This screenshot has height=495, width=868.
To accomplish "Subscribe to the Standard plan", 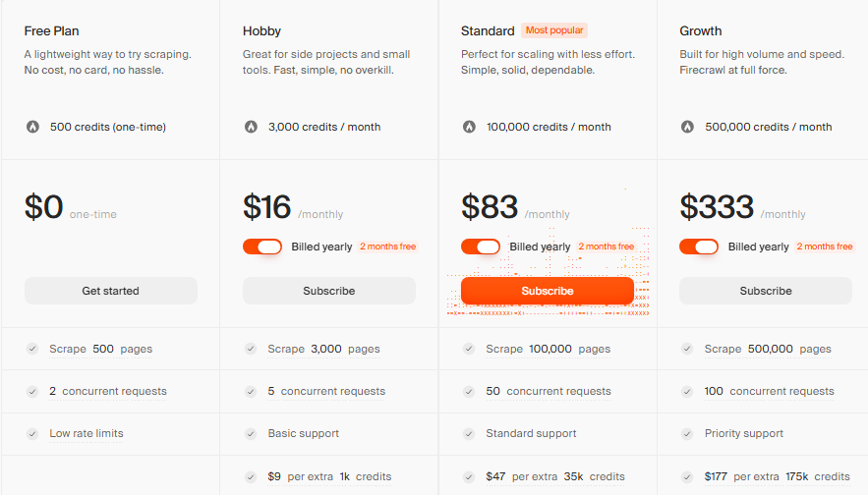I will 548,291.
